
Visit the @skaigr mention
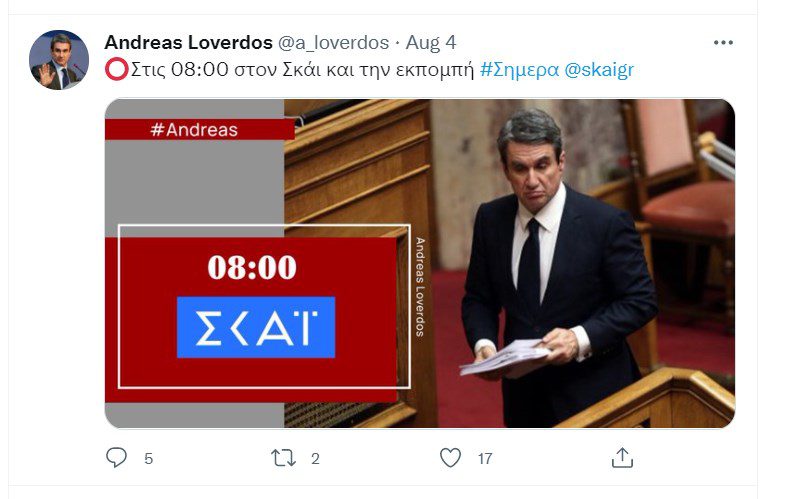point(599,70)
